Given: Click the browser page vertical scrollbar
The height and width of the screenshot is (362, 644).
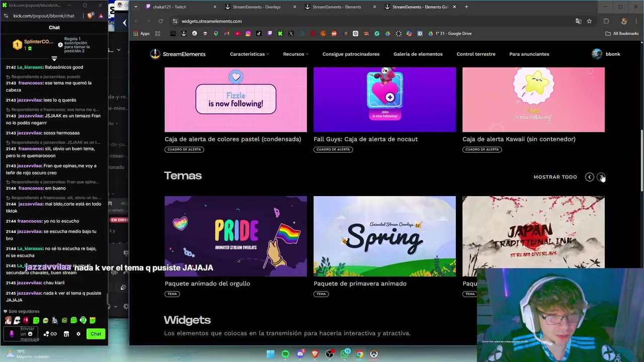Looking at the screenshot, I should [x=641, y=161].
